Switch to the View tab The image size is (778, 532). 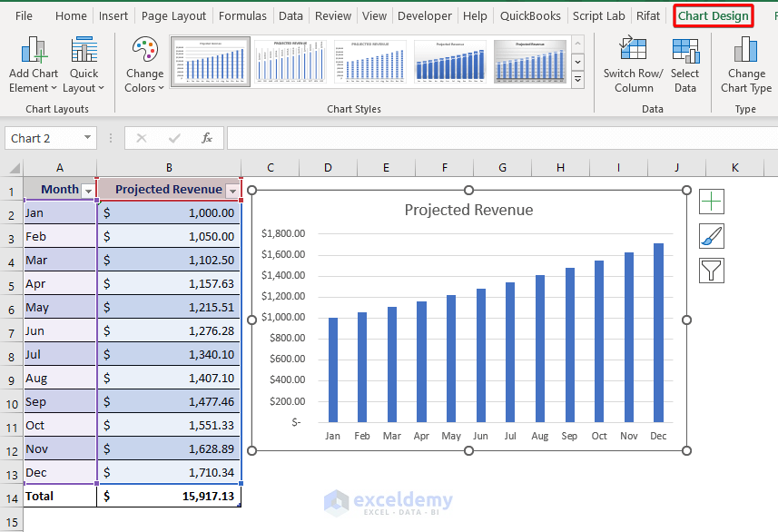(374, 15)
